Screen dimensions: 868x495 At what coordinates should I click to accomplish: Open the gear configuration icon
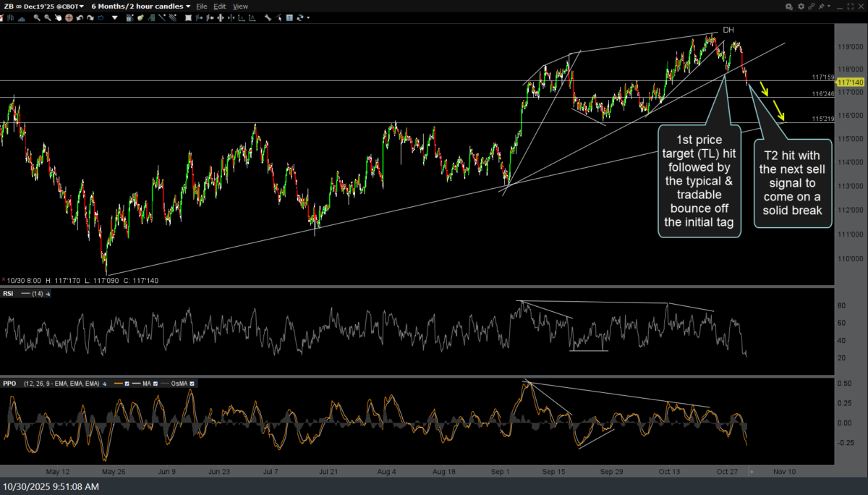(x=801, y=7)
